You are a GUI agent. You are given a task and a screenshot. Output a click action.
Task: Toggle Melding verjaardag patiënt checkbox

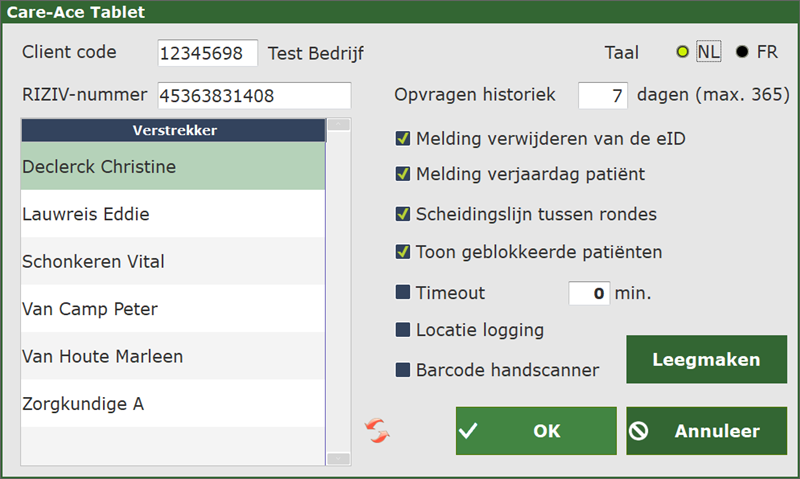coord(403,174)
